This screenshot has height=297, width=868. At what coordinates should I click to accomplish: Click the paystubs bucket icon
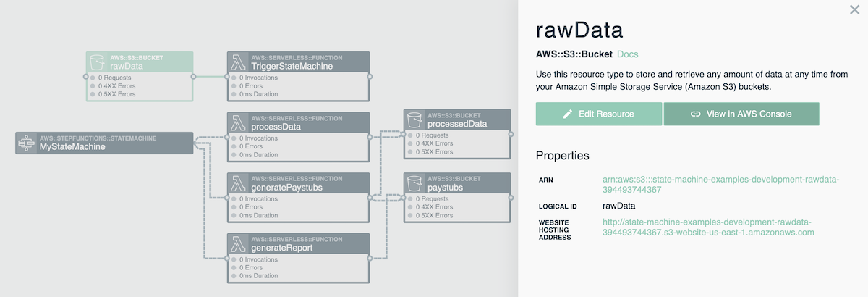pos(414,183)
